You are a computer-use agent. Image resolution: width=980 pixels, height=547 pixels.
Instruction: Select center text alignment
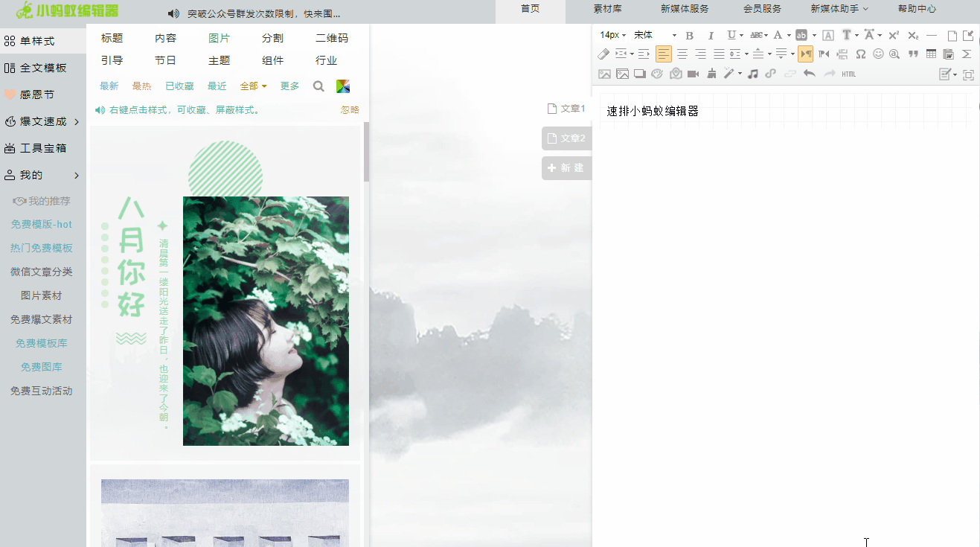(682, 54)
